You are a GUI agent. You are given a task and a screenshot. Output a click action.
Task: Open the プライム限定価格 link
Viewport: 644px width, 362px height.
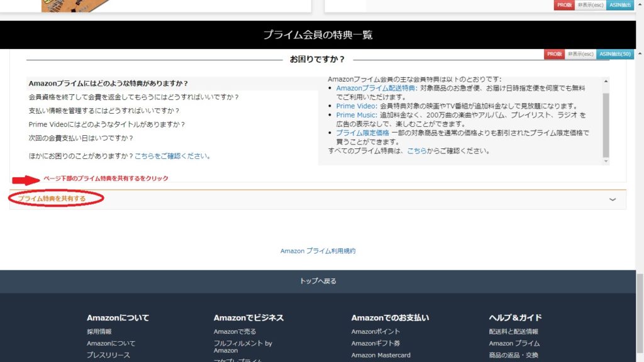click(362, 133)
